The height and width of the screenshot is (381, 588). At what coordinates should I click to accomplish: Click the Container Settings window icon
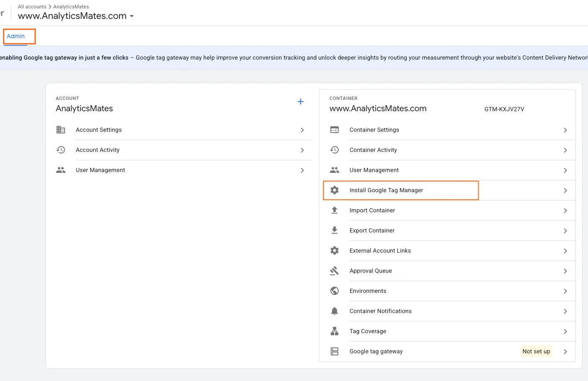[x=334, y=130]
